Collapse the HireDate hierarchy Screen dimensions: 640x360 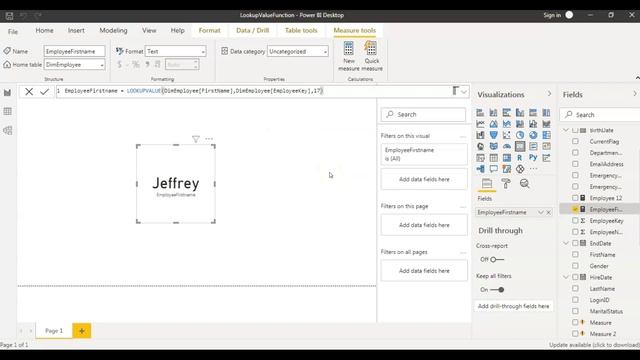[x=566, y=277]
